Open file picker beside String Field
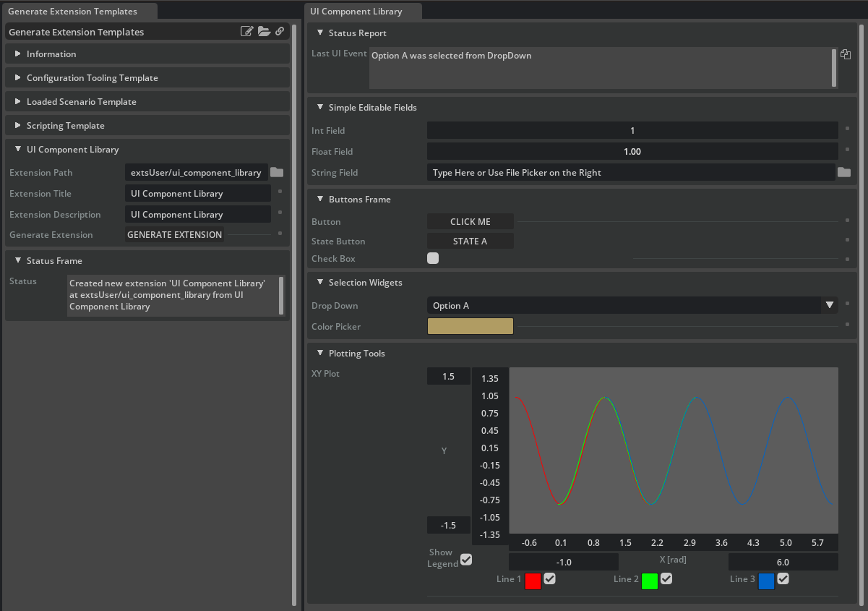868x611 pixels. pos(843,173)
